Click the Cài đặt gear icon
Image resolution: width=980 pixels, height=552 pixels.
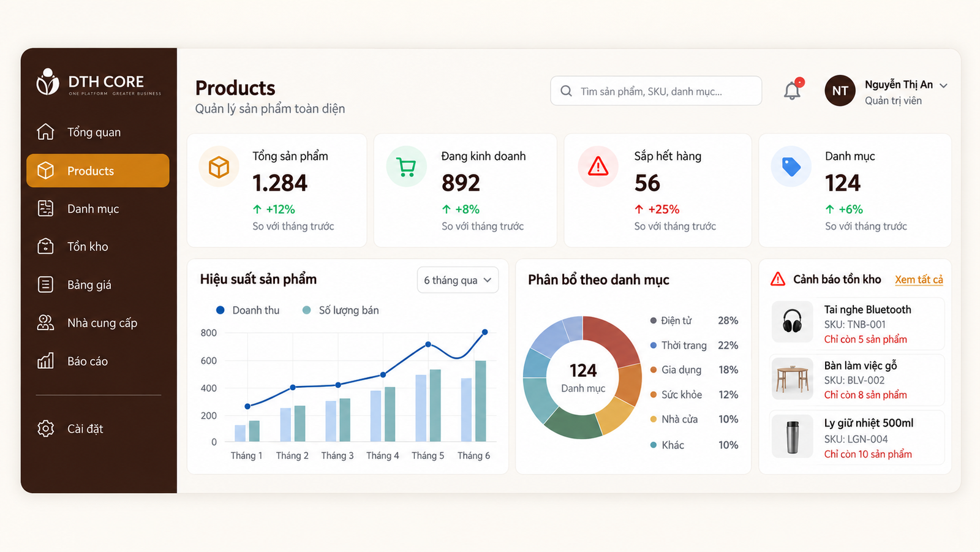click(45, 428)
